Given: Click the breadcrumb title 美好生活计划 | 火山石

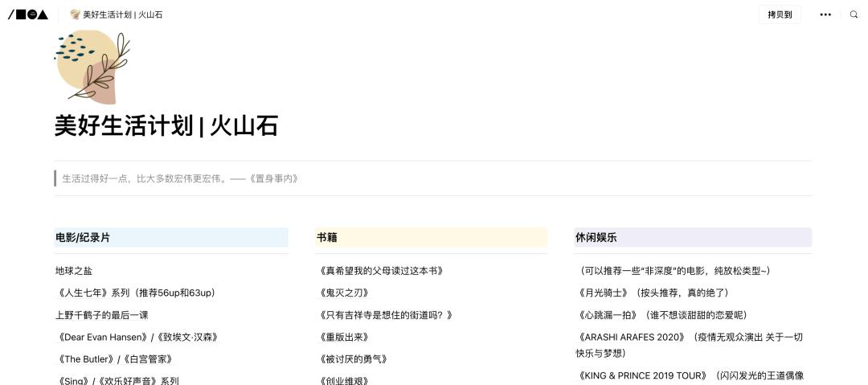Looking at the screenshot, I should pos(123,14).
